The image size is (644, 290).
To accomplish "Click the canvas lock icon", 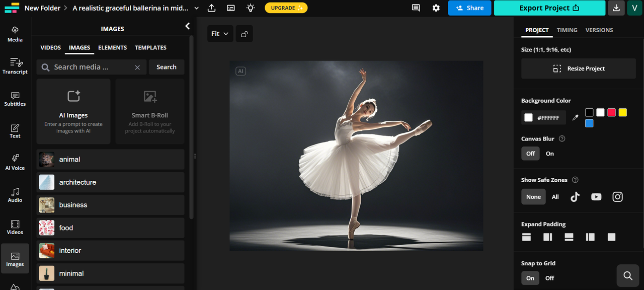I will tap(244, 34).
